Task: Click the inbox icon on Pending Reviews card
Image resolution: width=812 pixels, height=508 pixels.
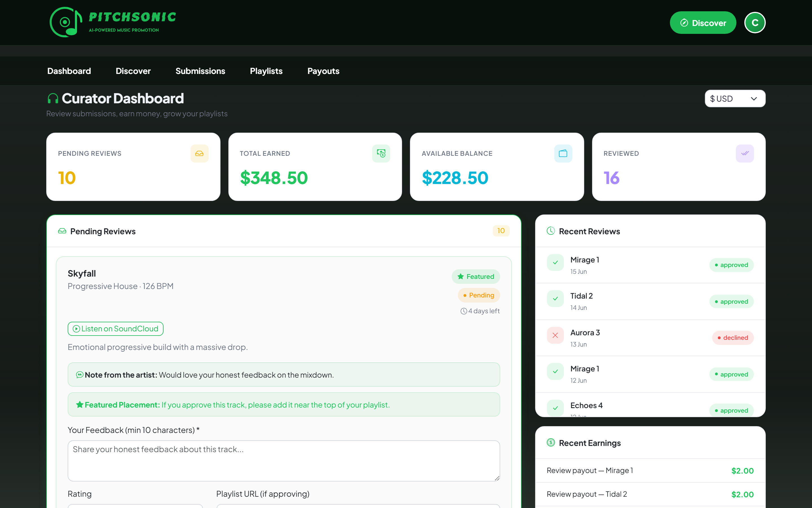Action: point(199,154)
